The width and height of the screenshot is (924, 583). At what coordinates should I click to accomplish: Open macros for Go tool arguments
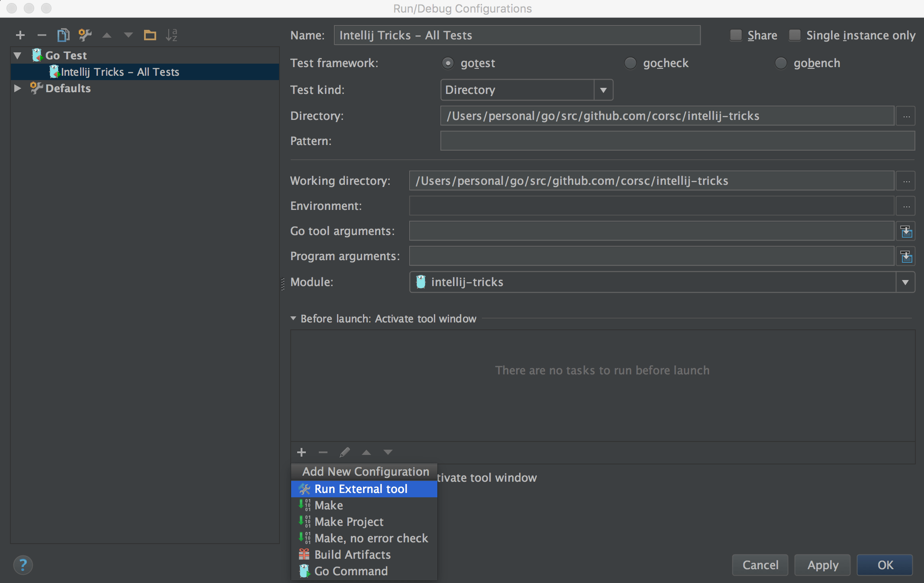(x=906, y=232)
